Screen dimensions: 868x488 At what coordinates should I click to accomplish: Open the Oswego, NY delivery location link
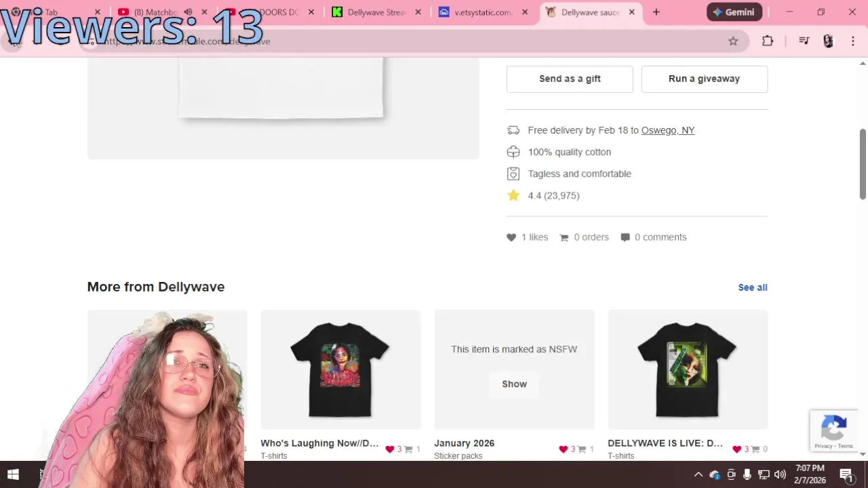click(x=668, y=130)
